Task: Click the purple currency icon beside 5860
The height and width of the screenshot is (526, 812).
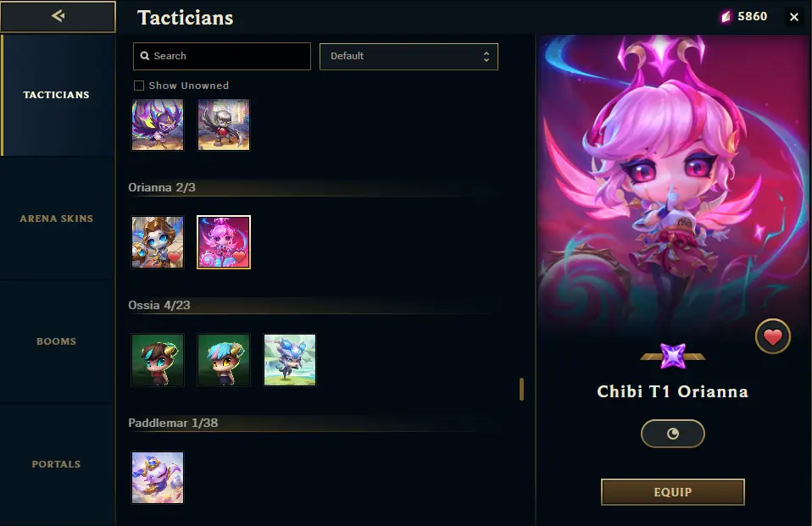Action: pos(726,17)
